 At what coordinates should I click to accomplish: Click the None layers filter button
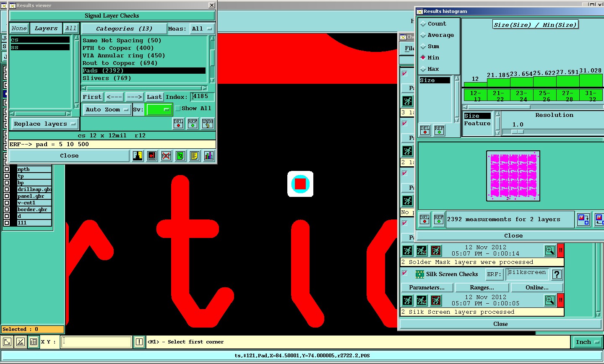pyautogui.click(x=19, y=28)
